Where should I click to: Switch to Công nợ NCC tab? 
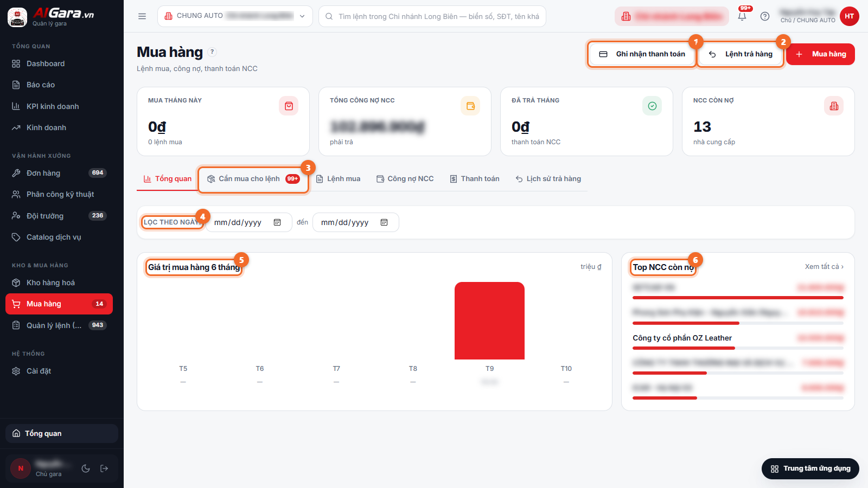[405, 179]
